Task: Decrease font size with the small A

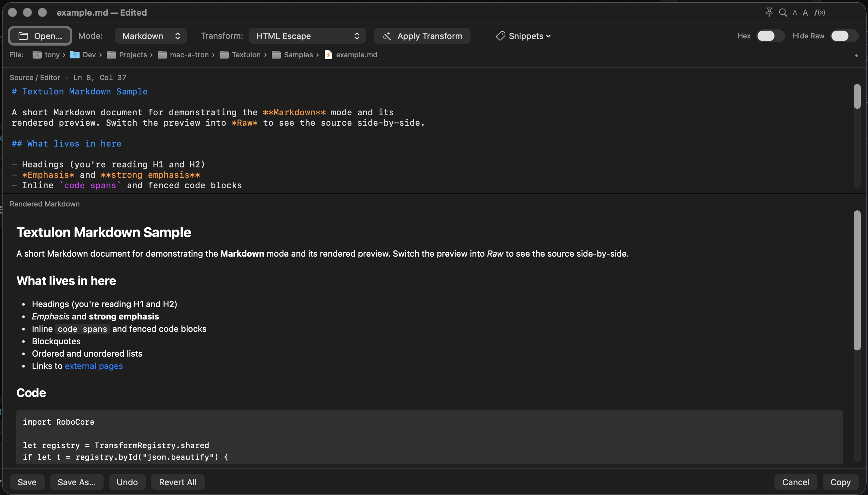Action: pyautogui.click(x=795, y=13)
